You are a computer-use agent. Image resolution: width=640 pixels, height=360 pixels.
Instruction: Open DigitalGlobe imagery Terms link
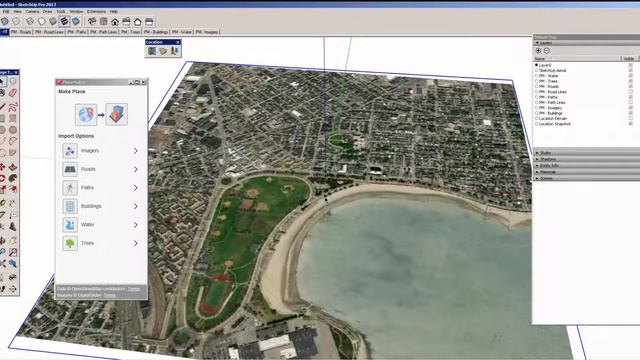coord(109,295)
